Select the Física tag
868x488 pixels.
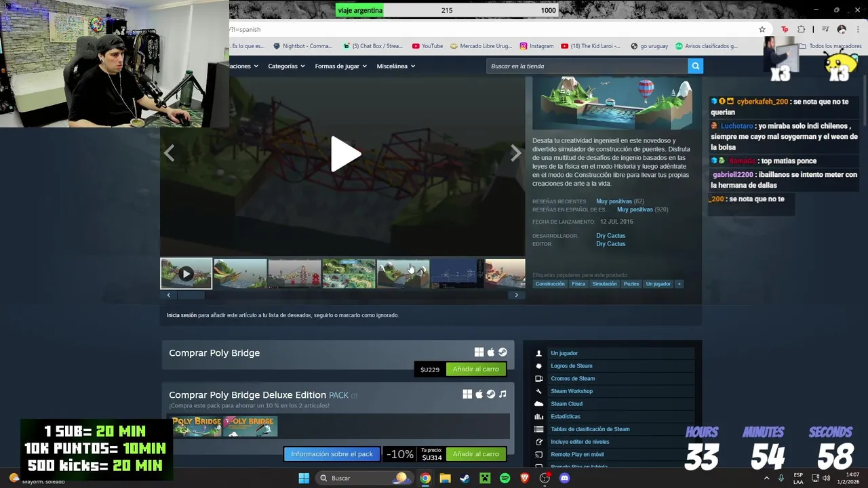[x=578, y=284]
